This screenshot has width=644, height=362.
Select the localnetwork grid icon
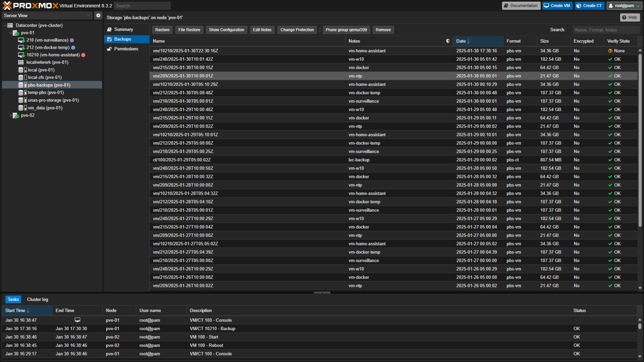coord(21,62)
